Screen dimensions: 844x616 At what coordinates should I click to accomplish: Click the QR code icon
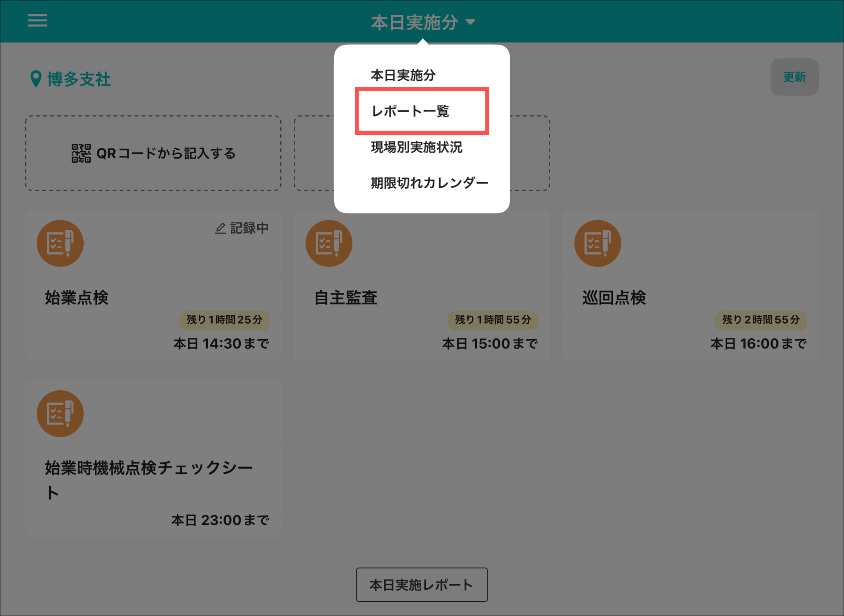point(81,153)
